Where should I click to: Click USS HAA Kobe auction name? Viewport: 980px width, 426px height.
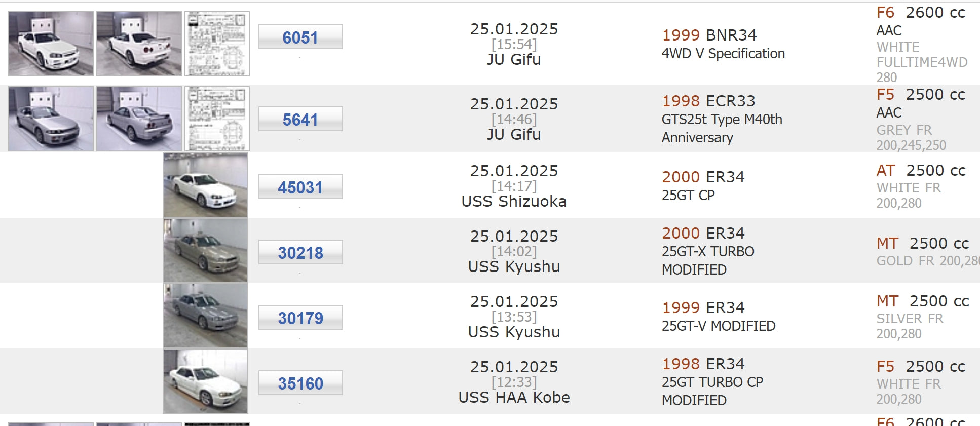(514, 398)
